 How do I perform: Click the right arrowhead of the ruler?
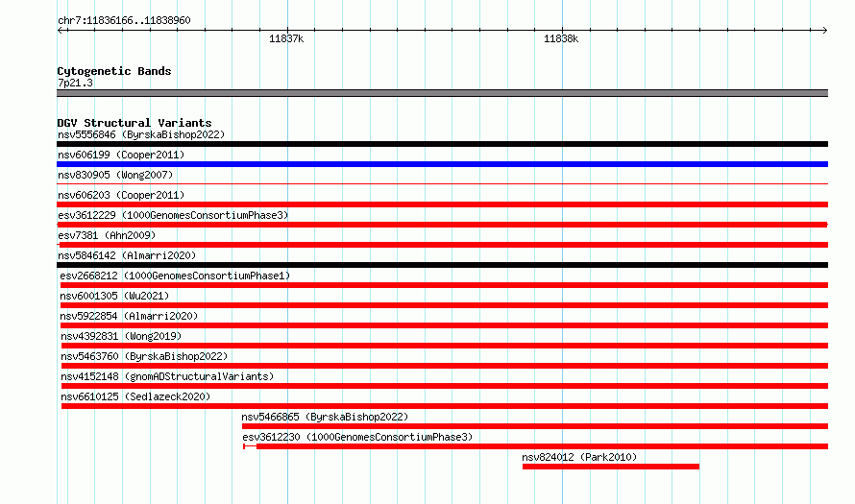click(x=824, y=31)
